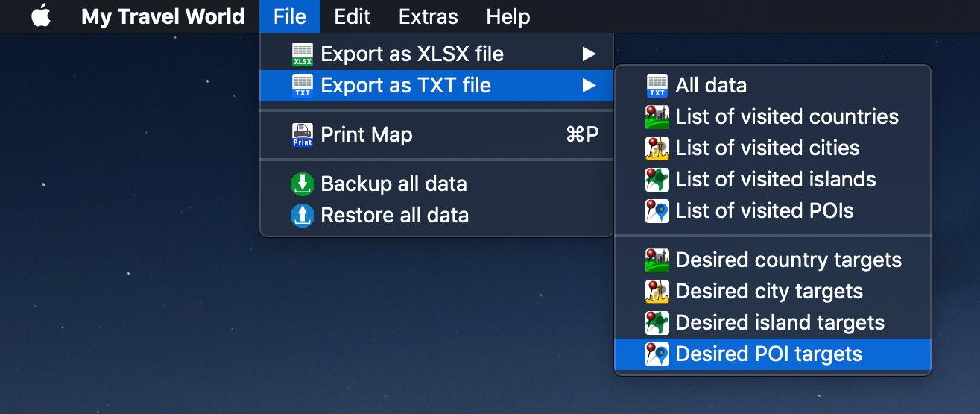Export All data as TXT
This screenshot has height=414, width=980.
click(x=773, y=86)
